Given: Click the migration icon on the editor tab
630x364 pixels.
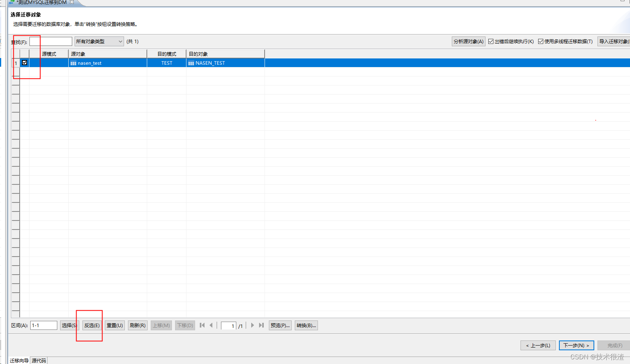Looking at the screenshot, I should click(x=12, y=2).
